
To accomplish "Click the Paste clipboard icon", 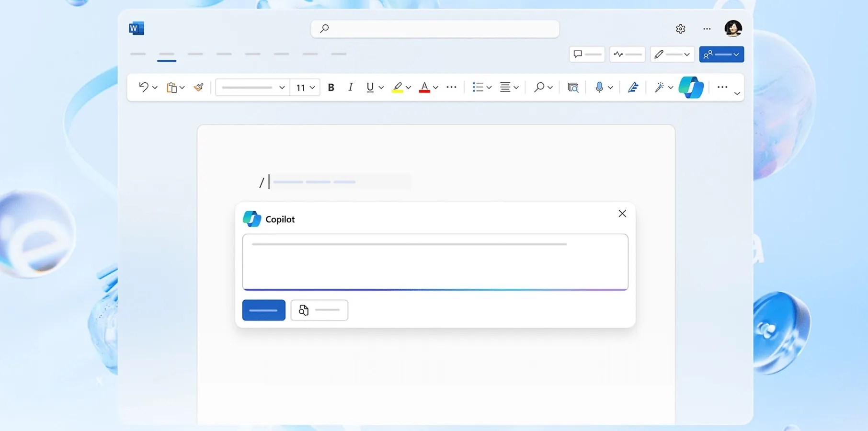I will 171,87.
